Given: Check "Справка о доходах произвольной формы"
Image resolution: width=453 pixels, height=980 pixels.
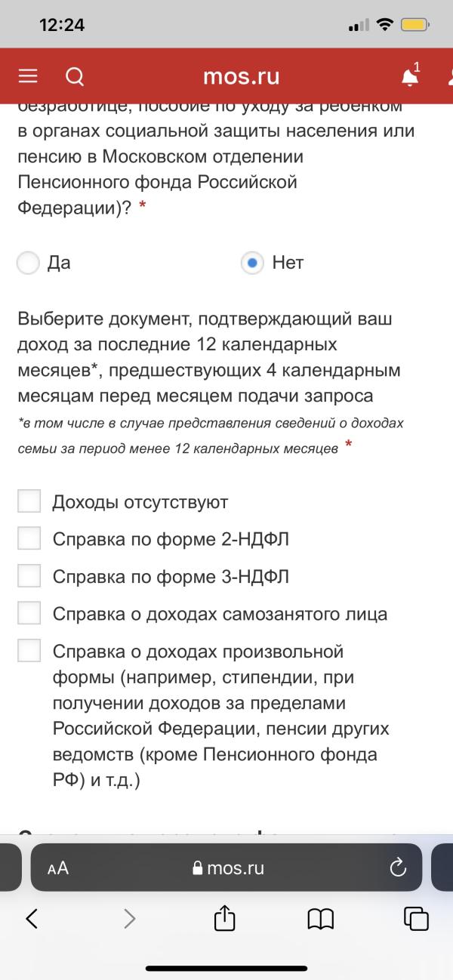Looking at the screenshot, I should [x=29, y=651].
